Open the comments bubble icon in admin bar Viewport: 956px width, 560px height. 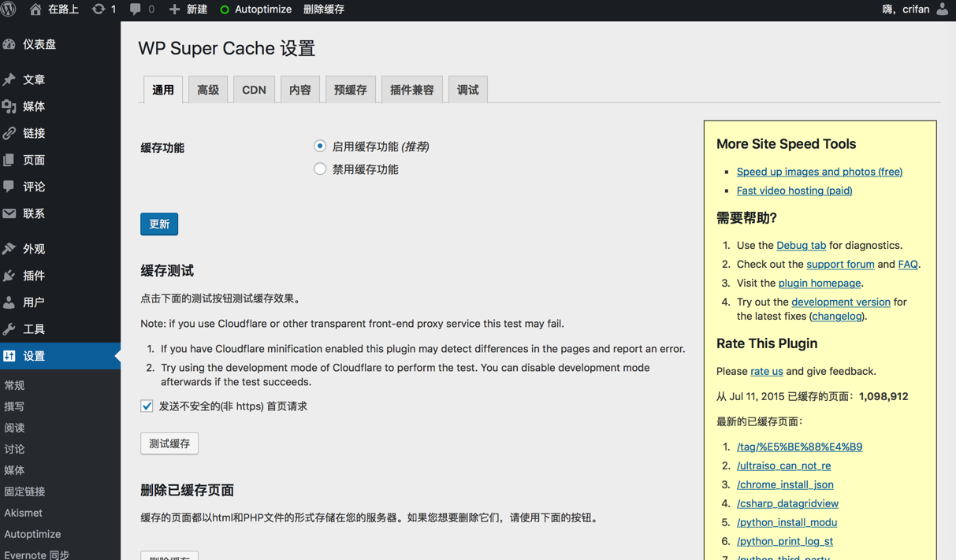tap(136, 9)
